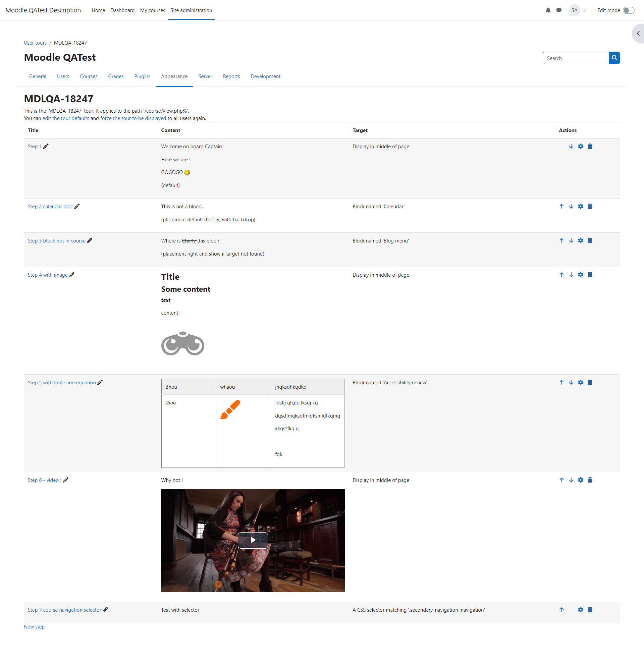Switch to the Server tab
644x660 pixels.
pos(205,76)
